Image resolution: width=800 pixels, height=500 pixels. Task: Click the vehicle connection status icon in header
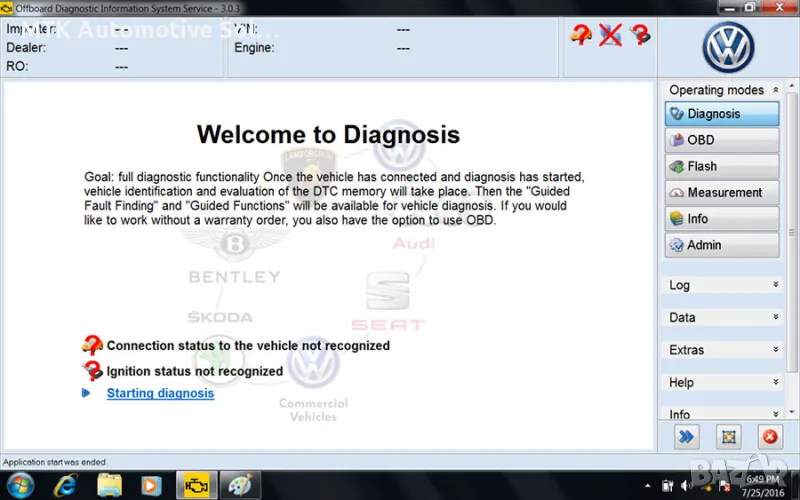(581, 36)
